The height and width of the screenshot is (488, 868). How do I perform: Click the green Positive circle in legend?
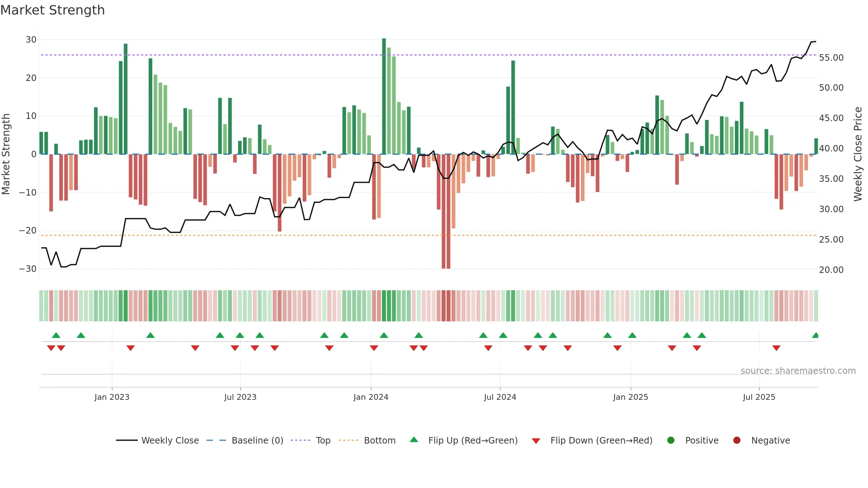pyautogui.click(x=671, y=440)
